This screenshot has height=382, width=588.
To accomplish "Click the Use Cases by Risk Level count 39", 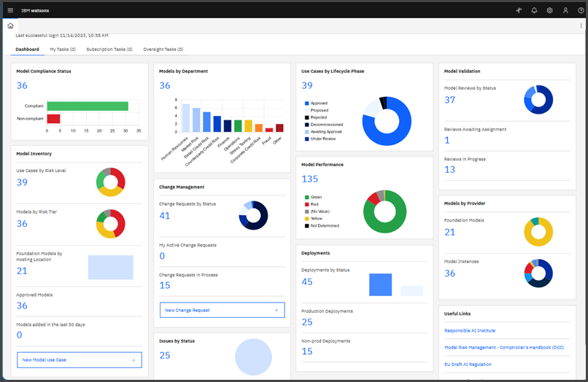I will 22,182.
